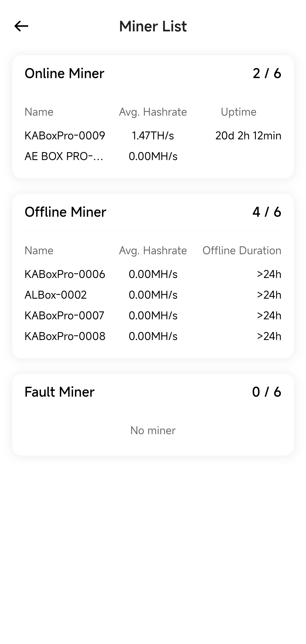Image resolution: width=306 pixels, height=644 pixels.
Task: Select the ALBox-0002 offline miner
Action: (x=153, y=295)
